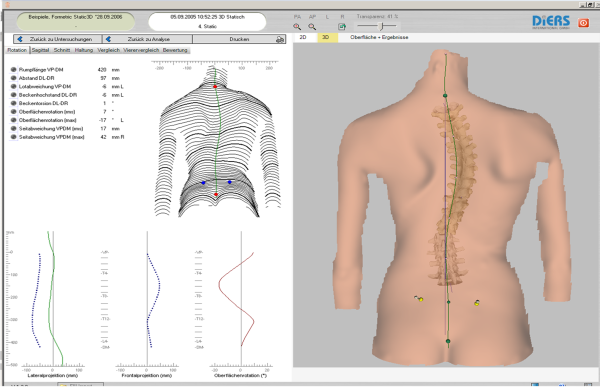This screenshot has width=600, height=387.
Task: Click the blue back arrow for Zurück zu Untersuchungen
Action: click(x=20, y=39)
